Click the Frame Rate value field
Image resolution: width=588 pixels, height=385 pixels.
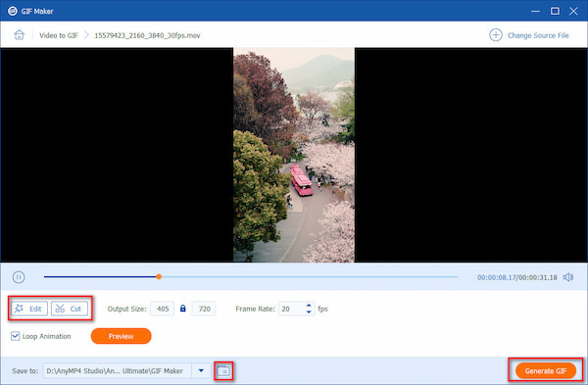291,309
